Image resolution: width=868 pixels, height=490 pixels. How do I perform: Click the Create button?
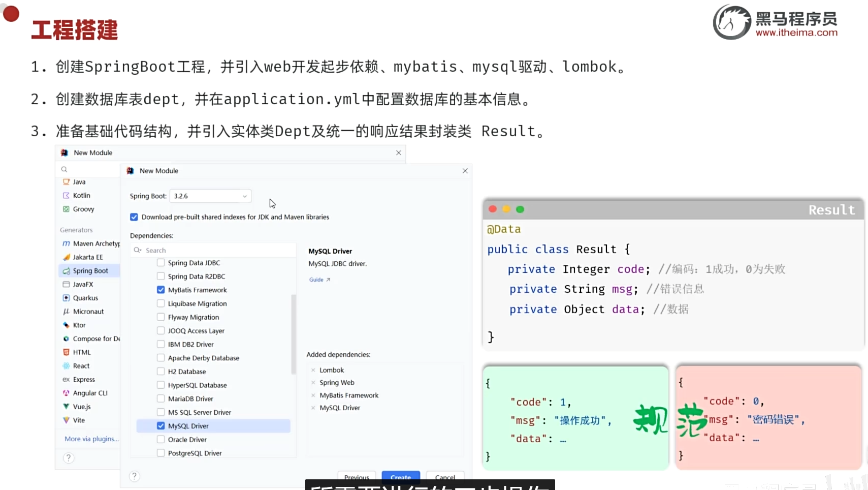[x=401, y=477]
